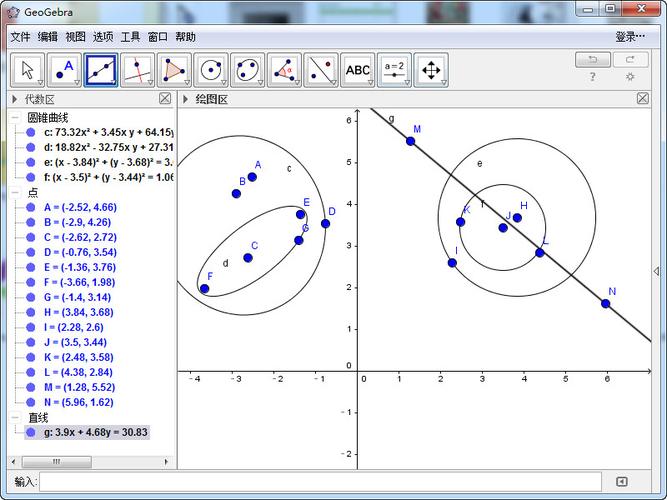Toggle visibility of point A
Screen dimensions: 667x500
(x=31, y=207)
